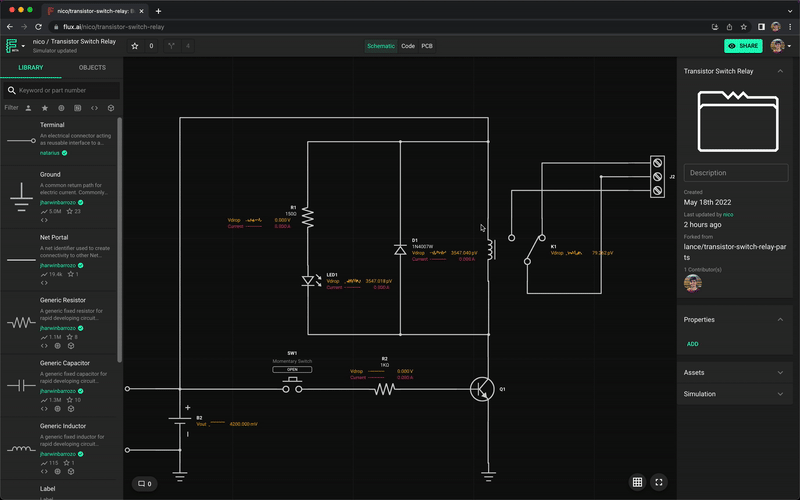
Task: Toggle the canvas grid button
Action: pyautogui.click(x=637, y=482)
